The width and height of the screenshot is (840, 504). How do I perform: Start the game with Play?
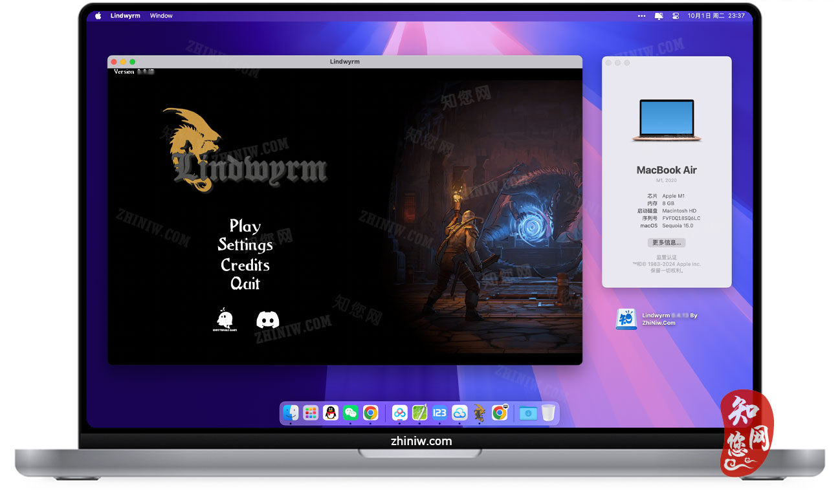[245, 226]
